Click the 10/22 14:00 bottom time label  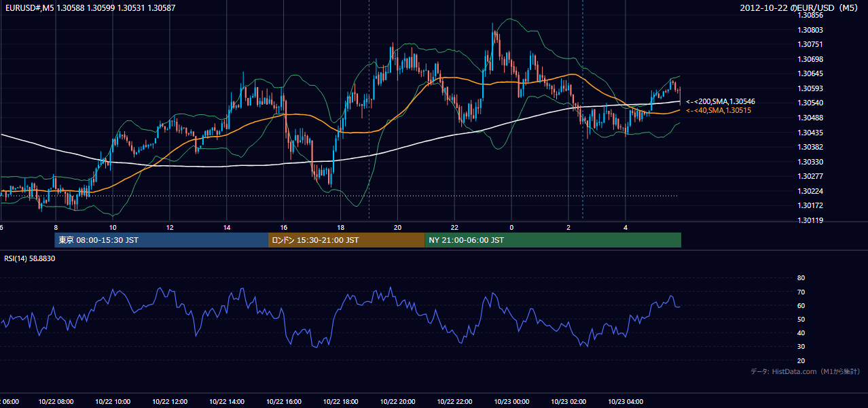point(227,402)
